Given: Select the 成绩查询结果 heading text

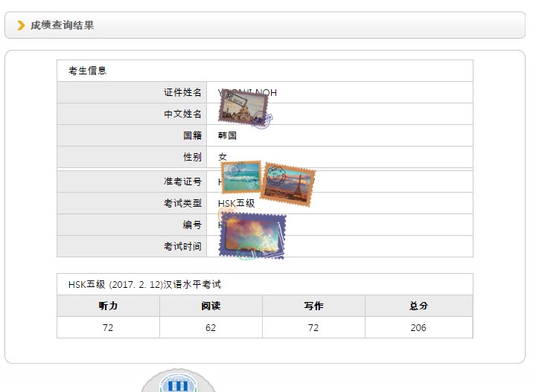Looking at the screenshot, I should pos(63,25).
